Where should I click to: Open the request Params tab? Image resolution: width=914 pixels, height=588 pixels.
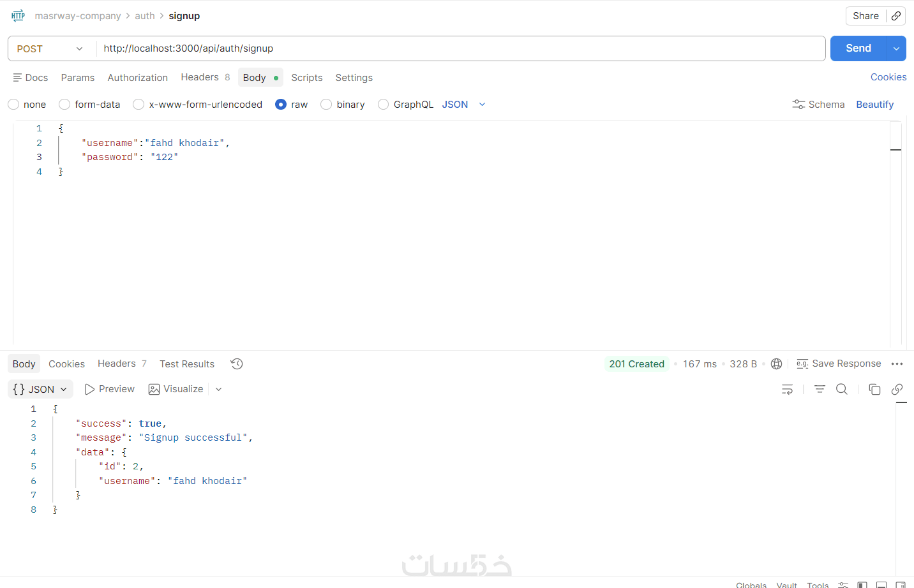coord(78,77)
